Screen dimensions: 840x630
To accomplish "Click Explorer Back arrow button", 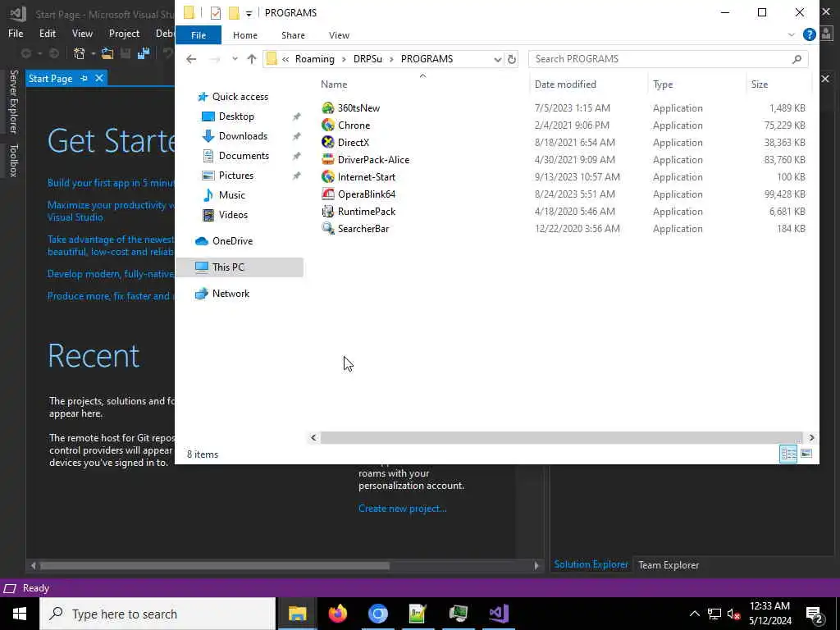I will (x=191, y=59).
